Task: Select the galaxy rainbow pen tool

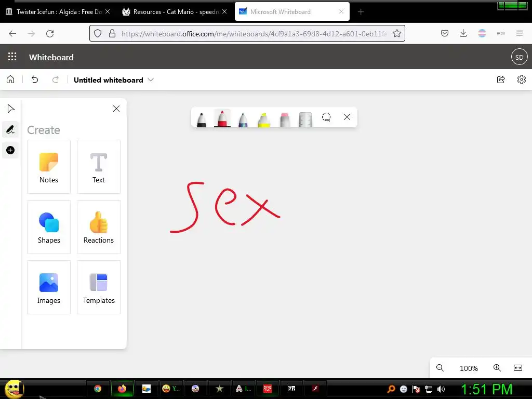Action: point(243,119)
